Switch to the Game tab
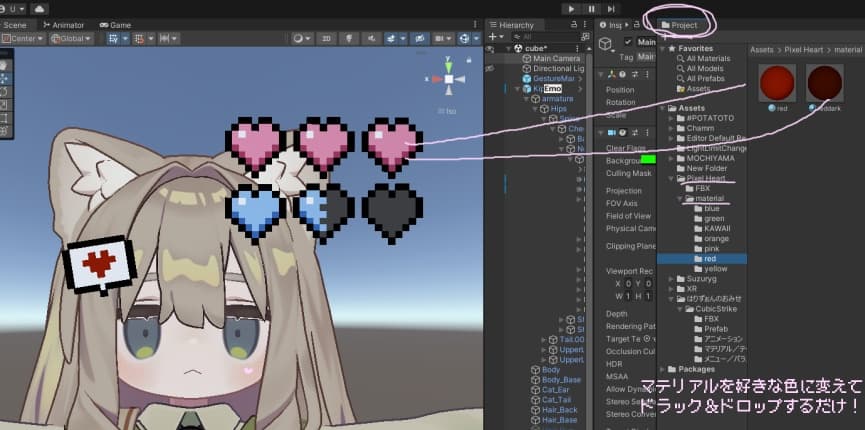The width and height of the screenshot is (865, 430). click(x=115, y=25)
